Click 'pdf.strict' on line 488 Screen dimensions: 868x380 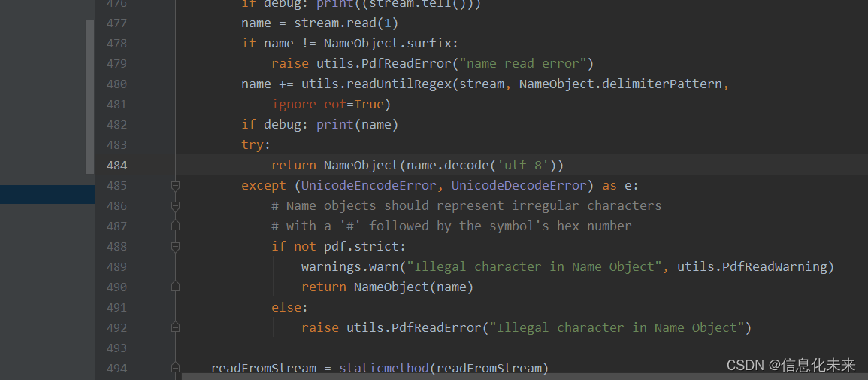pyautogui.click(x=361, y=247)
